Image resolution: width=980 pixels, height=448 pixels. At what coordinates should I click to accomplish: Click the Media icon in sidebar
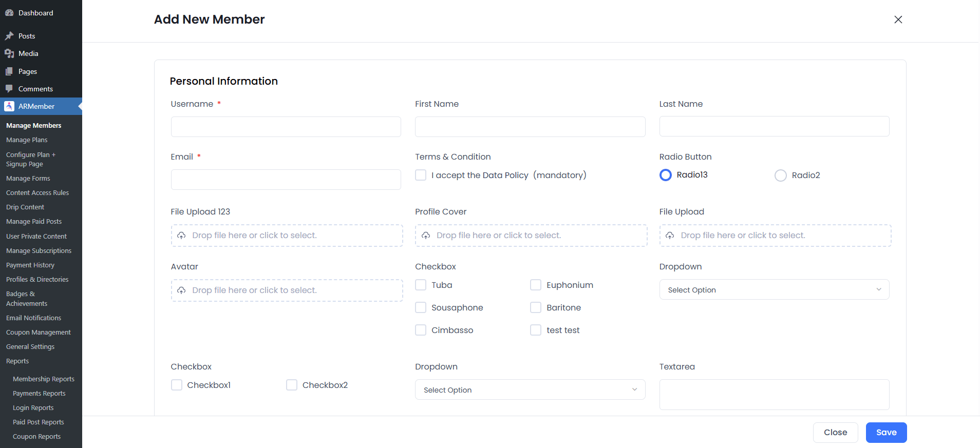coord(9,53)
